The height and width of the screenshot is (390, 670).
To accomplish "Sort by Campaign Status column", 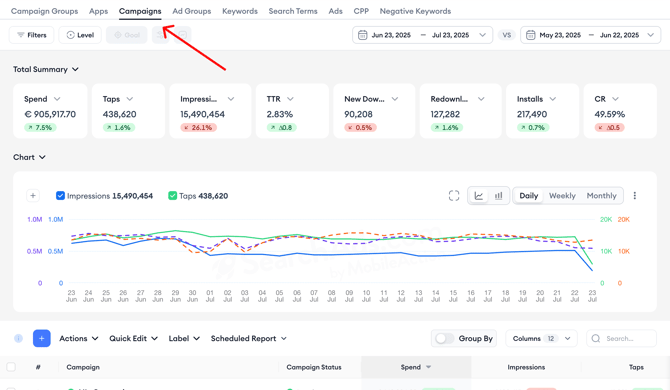I will [314, 367].
